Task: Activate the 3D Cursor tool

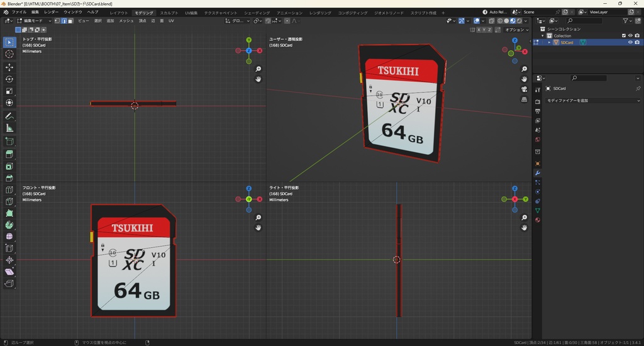Action: pos(9,54)
